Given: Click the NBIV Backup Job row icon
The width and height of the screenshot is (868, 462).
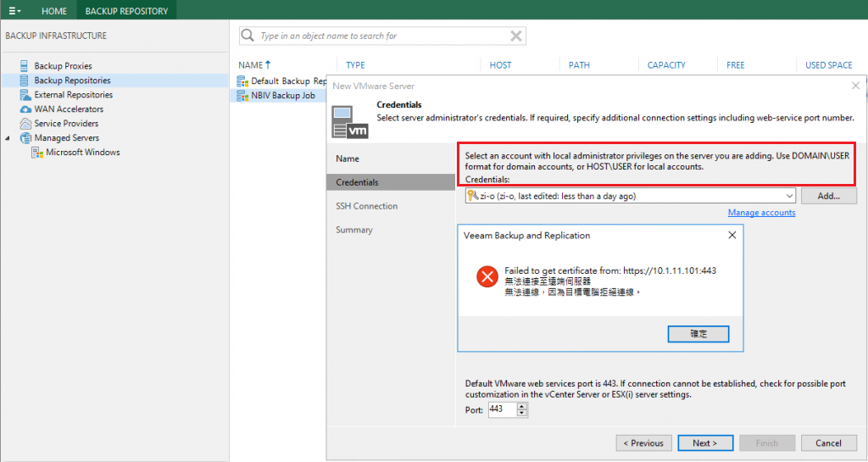Looking at the screenshot, I should (242, 96).
